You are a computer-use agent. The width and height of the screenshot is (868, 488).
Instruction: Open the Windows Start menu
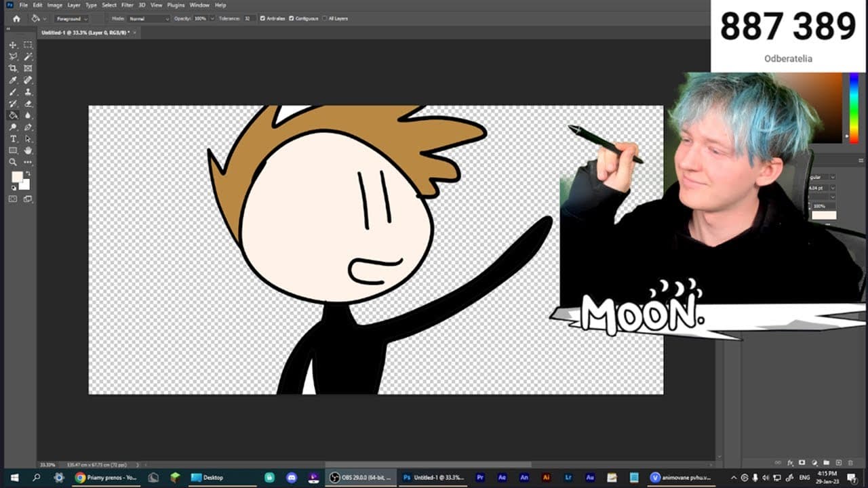click(14, 477)
